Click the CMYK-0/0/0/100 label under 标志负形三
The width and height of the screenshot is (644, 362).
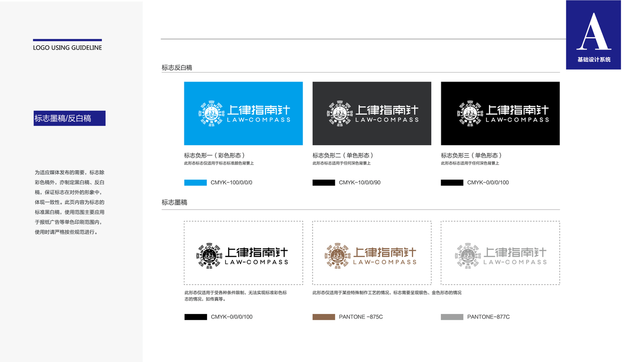tap(488, 182)
